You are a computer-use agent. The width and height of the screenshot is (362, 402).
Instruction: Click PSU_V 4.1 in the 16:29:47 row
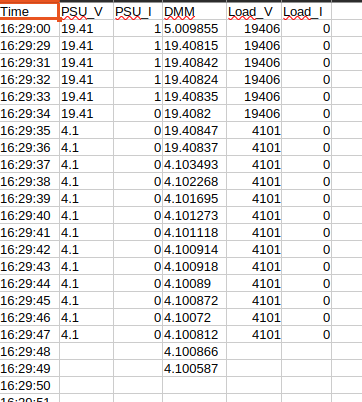click(87, 335)
